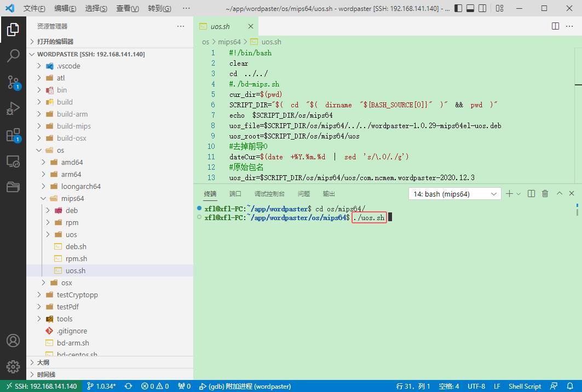Screen dimensions: 582x392
Task: Open the Accounts menu icon
Action: [13, 341]
